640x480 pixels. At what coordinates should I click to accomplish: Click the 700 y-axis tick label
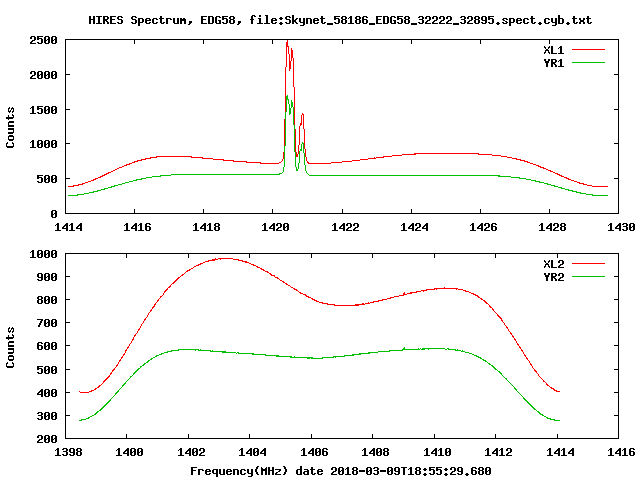pos(47,323)
